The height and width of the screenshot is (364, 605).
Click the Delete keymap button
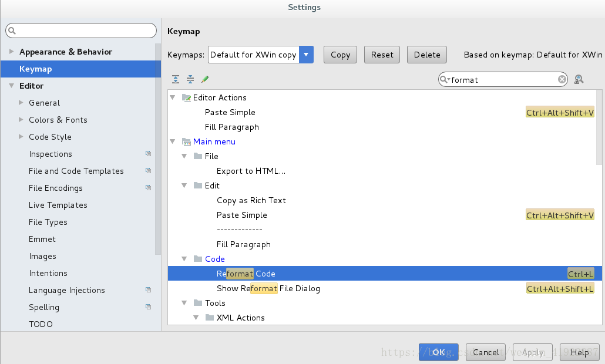(427, 55)
